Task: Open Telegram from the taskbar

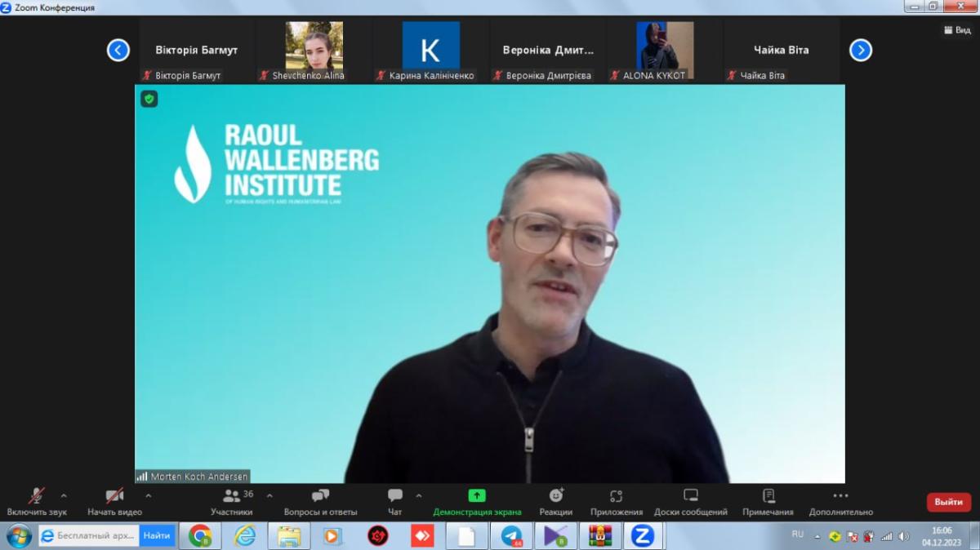Action: coord(512,536)
